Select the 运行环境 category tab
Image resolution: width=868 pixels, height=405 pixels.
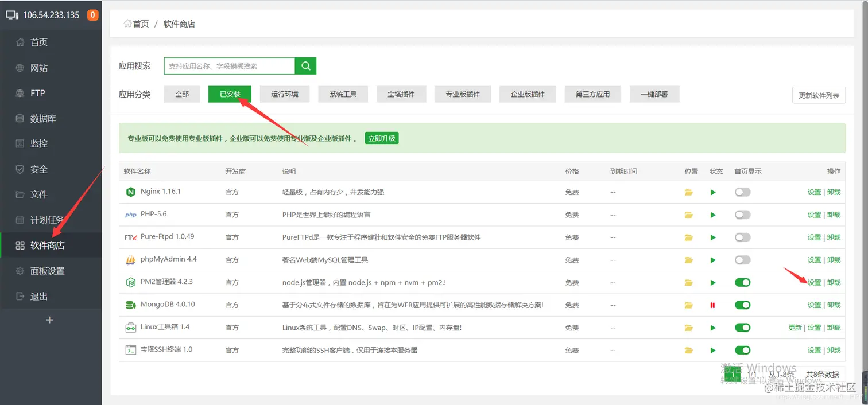(285, 94)
